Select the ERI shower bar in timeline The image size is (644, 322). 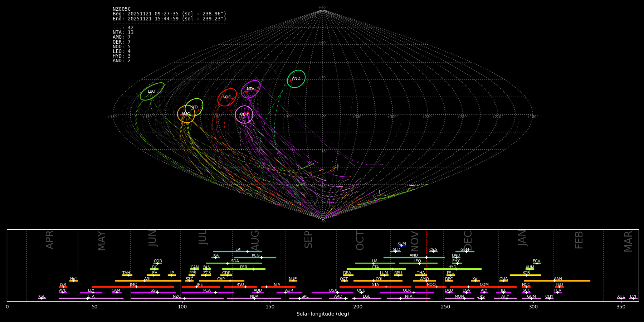pos(238,252)
